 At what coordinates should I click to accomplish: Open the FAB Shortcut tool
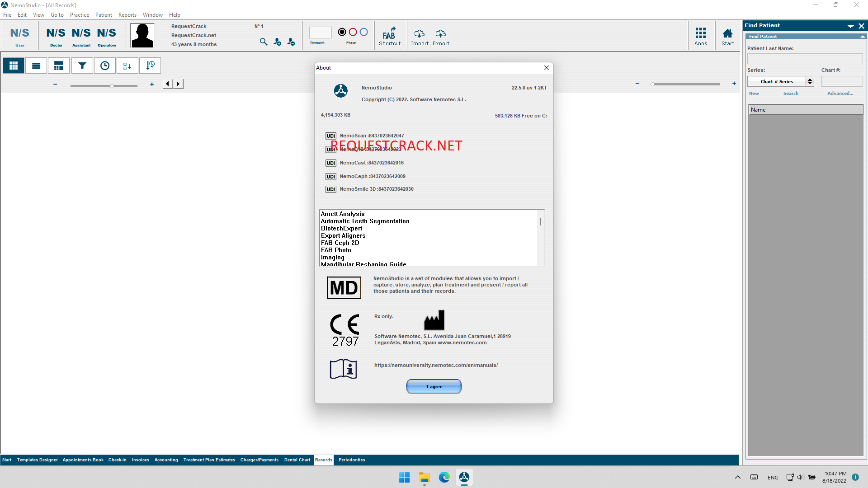[x=389, y=35]
